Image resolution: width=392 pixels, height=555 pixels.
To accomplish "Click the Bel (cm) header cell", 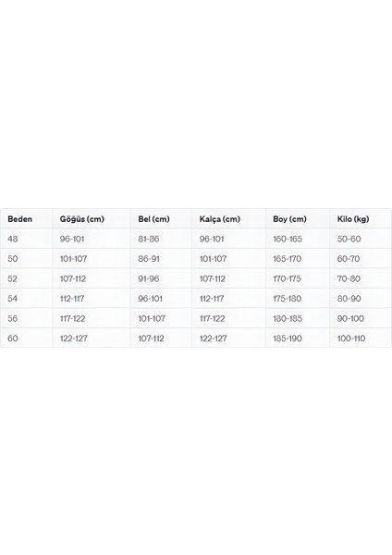I will [153, 219].
